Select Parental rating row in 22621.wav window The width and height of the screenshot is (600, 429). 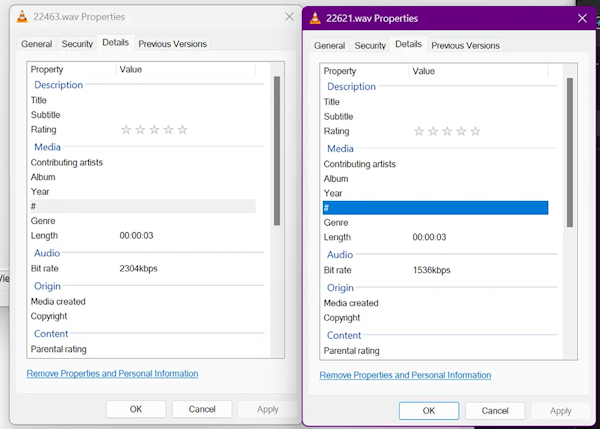coord(435,351)
